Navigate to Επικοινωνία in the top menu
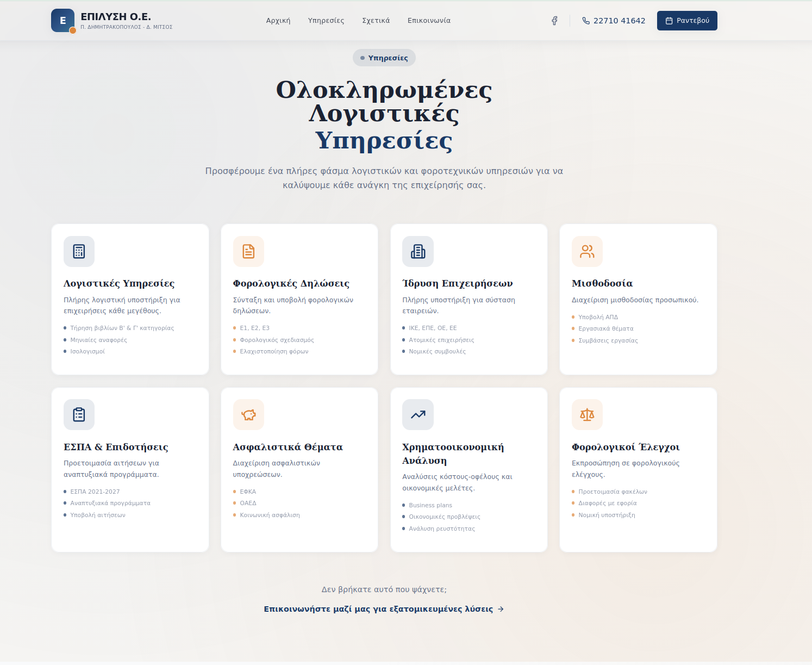 click(429, 21)
